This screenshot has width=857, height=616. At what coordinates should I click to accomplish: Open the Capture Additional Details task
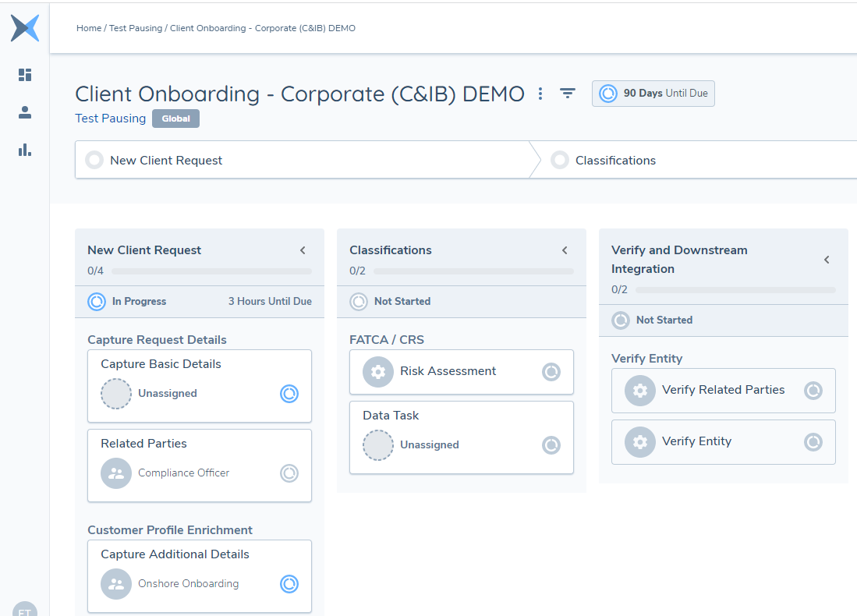pyautogui.click(x=200, y=576)
